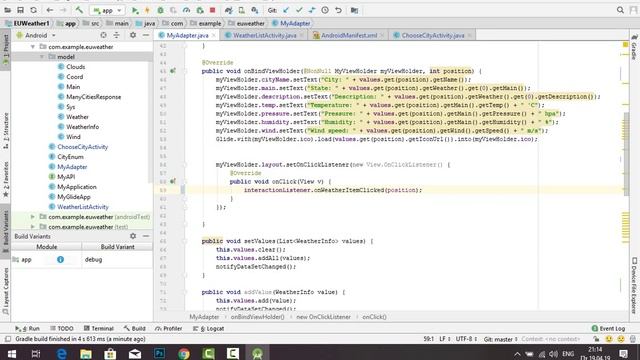Screen dimensions: 640x360
Task: Hide the Project panel with the minus icon
Action: pos(146,36)
